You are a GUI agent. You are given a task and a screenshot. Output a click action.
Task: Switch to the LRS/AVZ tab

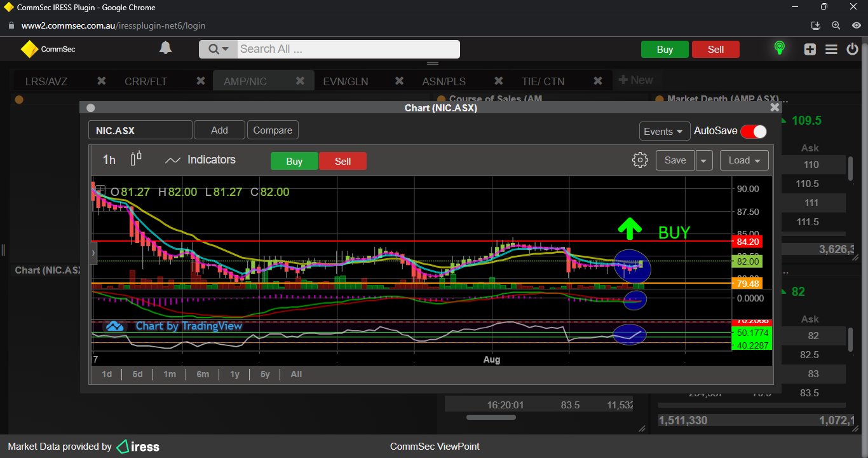point(46,81)
